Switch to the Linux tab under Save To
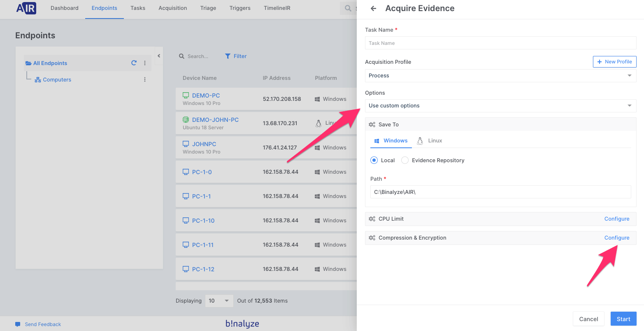 coord(430,141)
